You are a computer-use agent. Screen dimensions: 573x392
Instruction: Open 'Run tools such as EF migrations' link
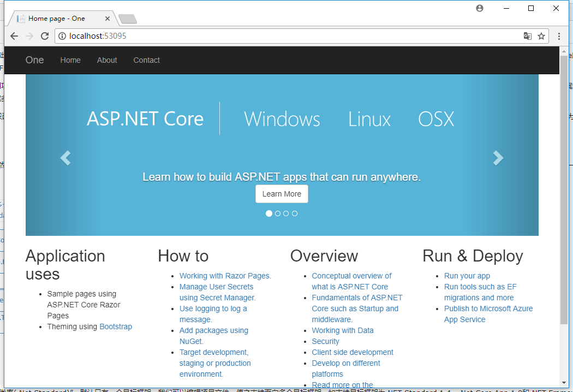pyautogui.click(x=480, y=292)
